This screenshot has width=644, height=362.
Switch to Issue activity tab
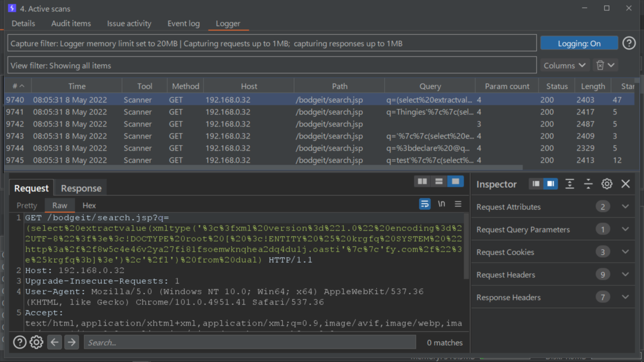(129, 24)
